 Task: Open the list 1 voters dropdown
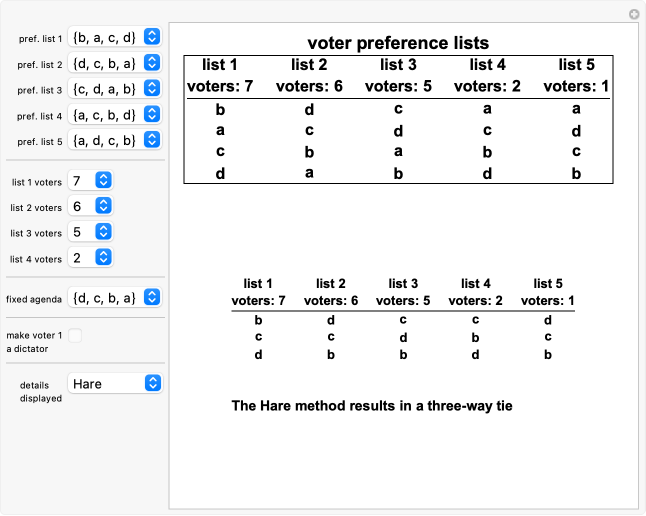[x=90, y=180]
